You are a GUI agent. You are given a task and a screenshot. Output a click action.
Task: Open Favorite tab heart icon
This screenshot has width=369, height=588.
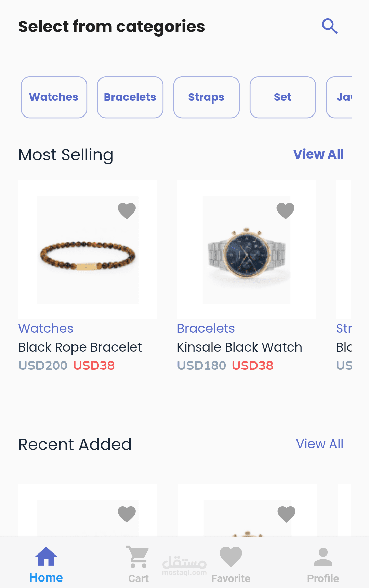pos(231,557)
